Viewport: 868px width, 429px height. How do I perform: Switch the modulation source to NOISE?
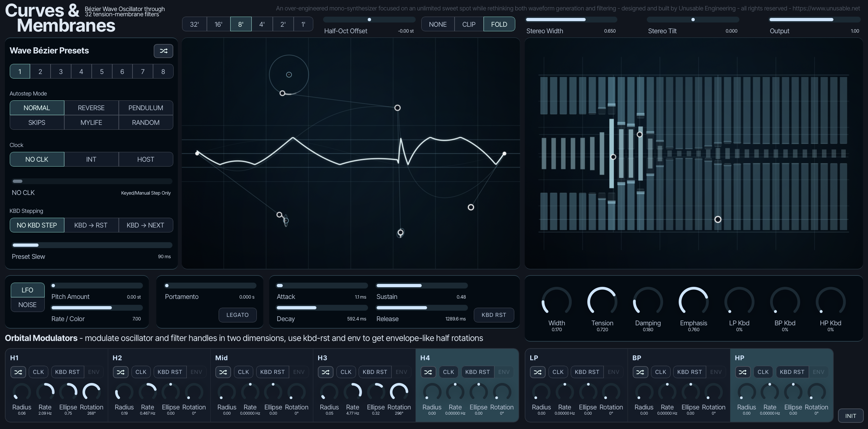pos(27,305)
